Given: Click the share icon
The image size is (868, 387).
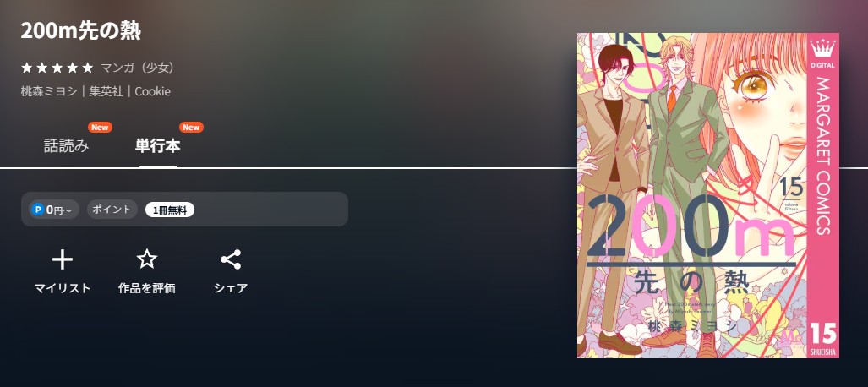Looking at the screenshot, I should (x=230, y=259).
